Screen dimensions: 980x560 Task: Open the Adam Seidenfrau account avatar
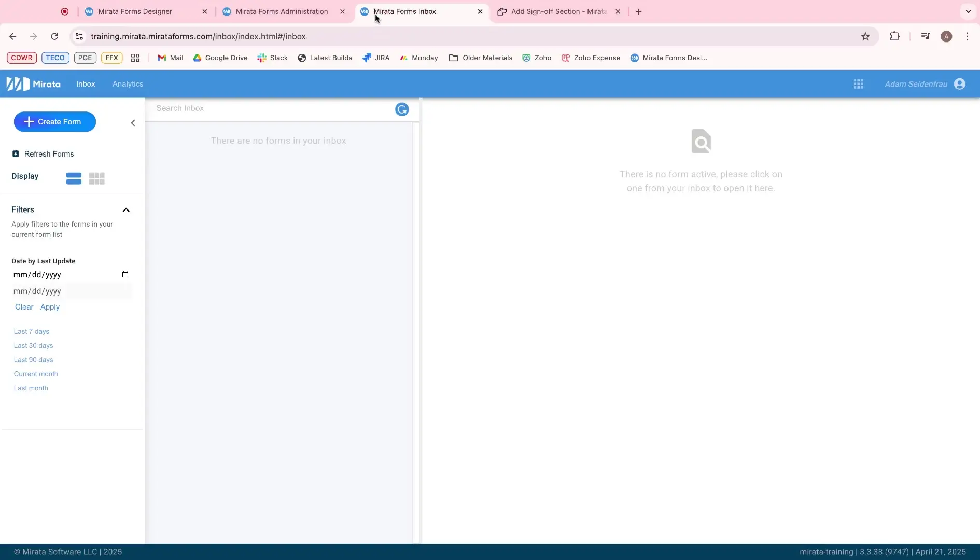point(960,83)
